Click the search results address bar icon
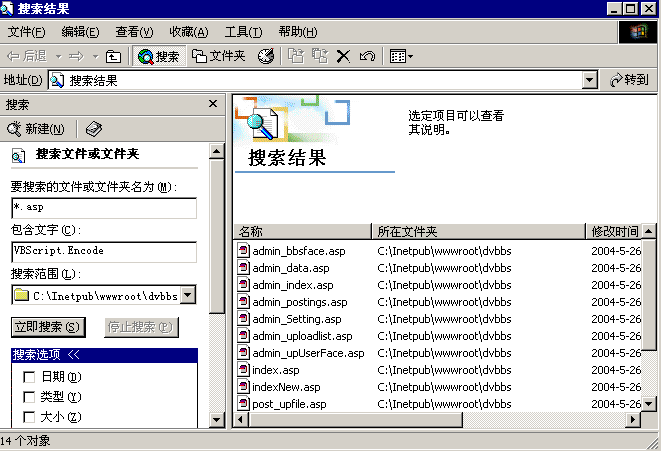The width and height of the screenshot is (661, 451). pos(58,80)
